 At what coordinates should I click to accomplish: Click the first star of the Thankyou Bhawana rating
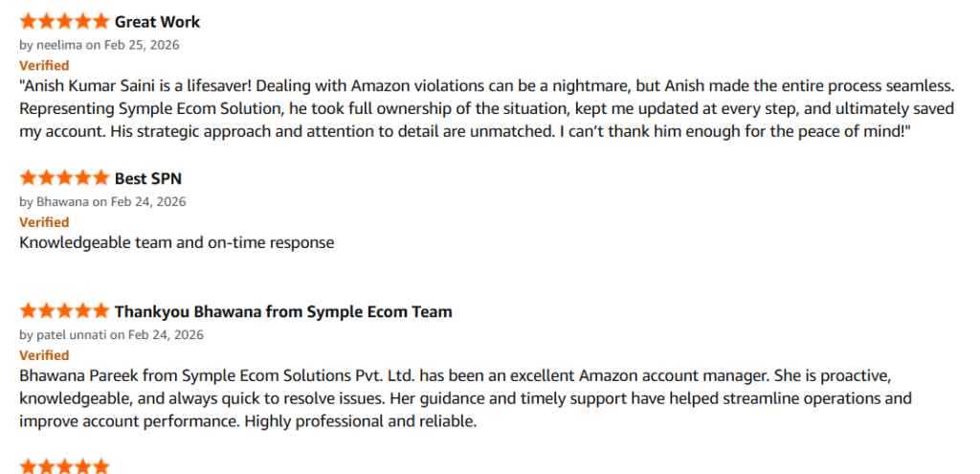click(x=28, y=311)
